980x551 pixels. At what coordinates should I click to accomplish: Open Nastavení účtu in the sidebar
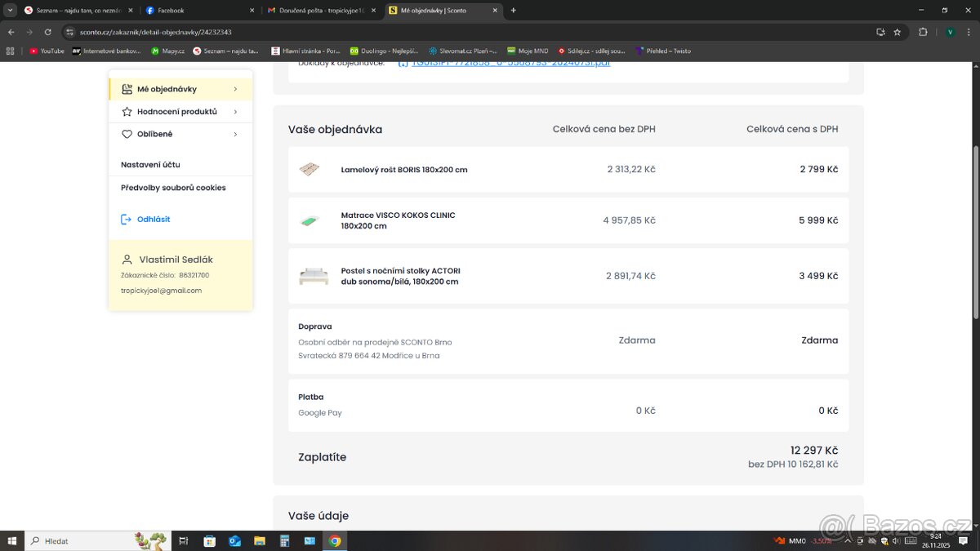(x=150, y=165)
